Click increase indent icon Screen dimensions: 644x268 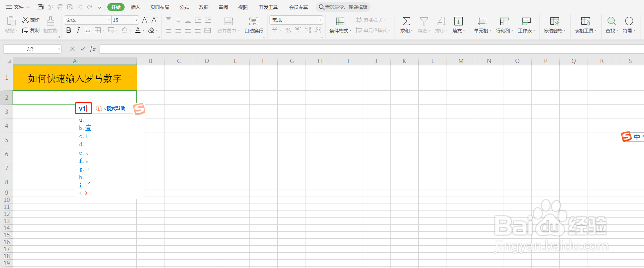[x=208, y=20]
